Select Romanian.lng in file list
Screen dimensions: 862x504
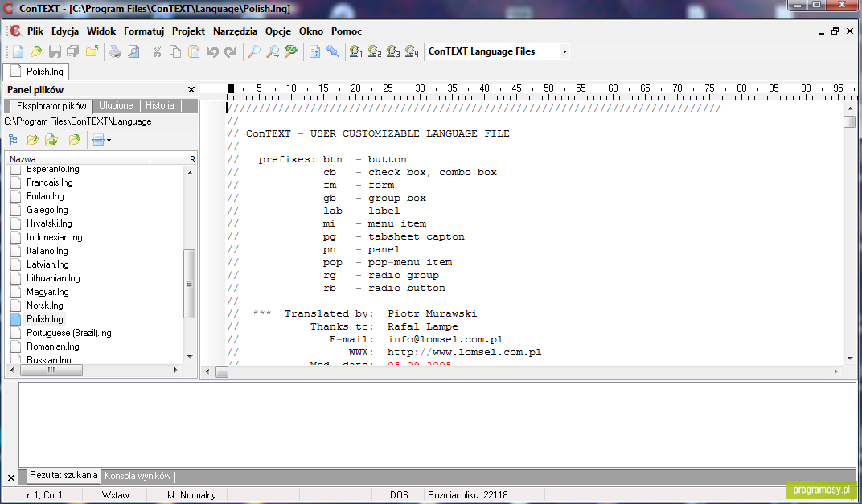[x=53, y=346]
